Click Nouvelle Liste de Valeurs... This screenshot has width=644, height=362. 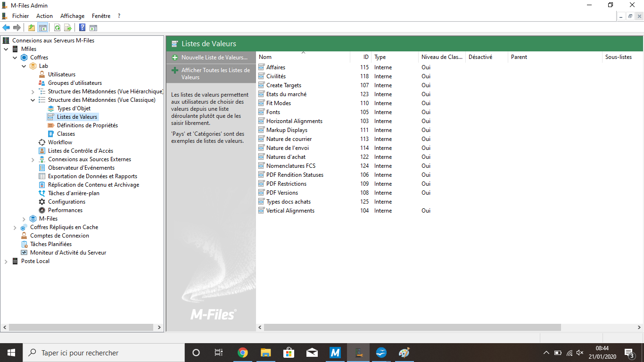coord(211,58)
